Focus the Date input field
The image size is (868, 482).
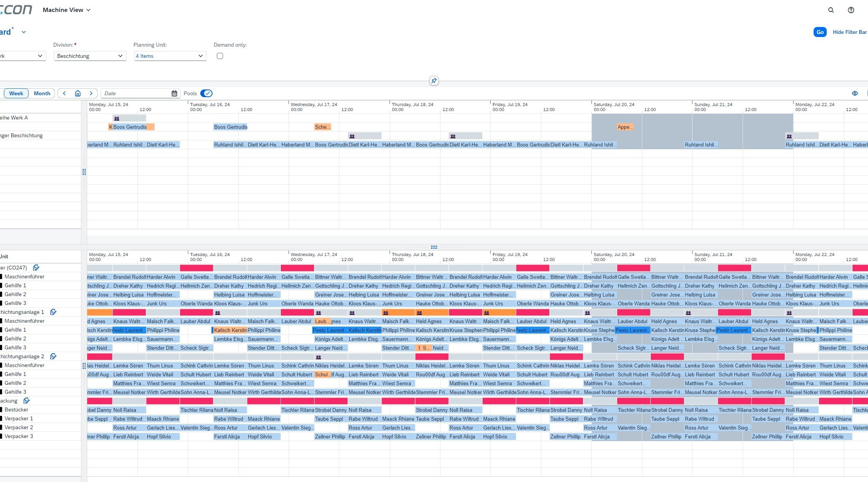[x=136, y=93]
